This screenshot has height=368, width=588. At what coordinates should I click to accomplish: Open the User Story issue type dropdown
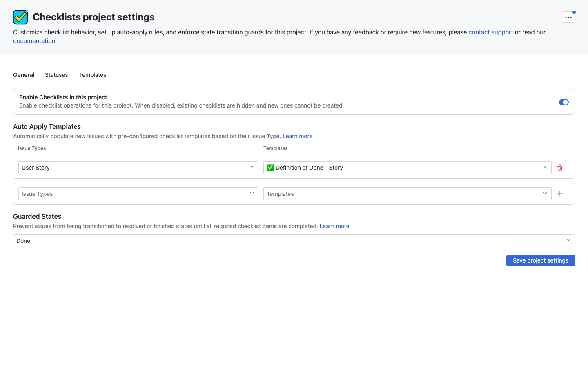pyautogui.click(x=138, y=168)
